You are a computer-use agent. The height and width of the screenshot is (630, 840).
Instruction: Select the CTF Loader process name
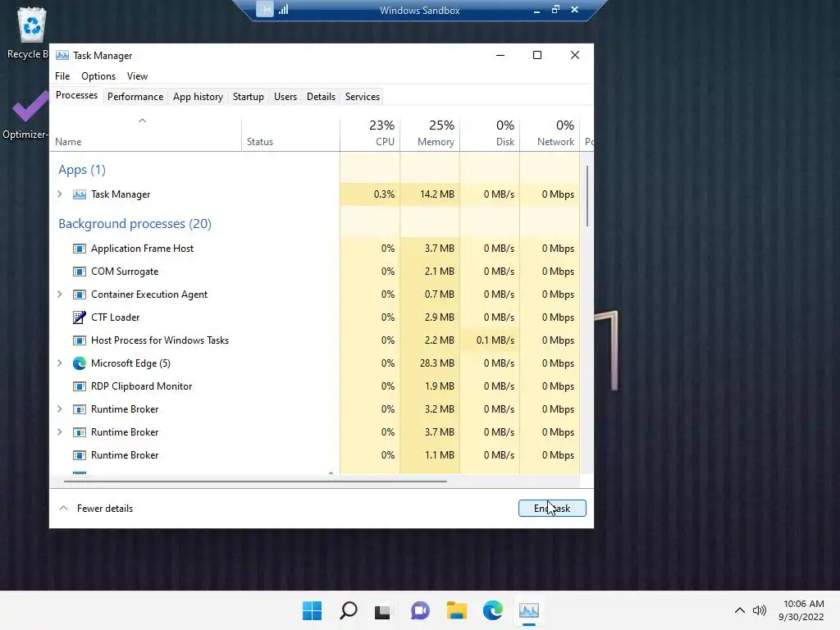pyautogui.click(x=115, y=317)
